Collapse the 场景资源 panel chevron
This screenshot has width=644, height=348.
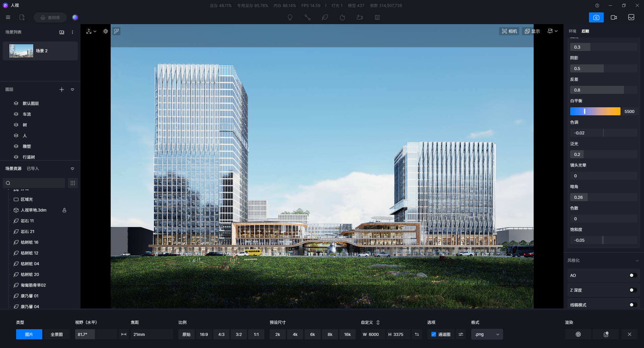(72, 169)
